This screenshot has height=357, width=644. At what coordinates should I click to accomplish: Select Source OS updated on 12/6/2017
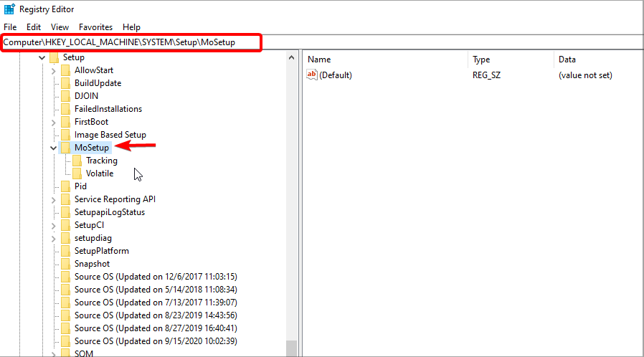click(156, 277)
